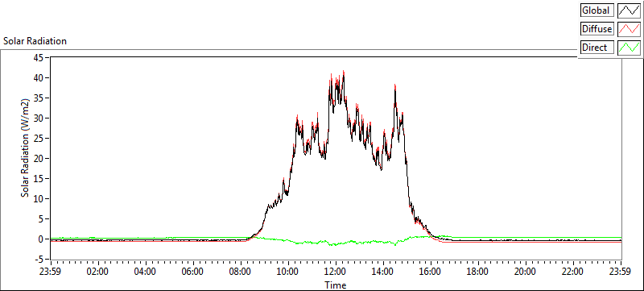Click the 25 y-axis tick value

(x=38, y=138)
